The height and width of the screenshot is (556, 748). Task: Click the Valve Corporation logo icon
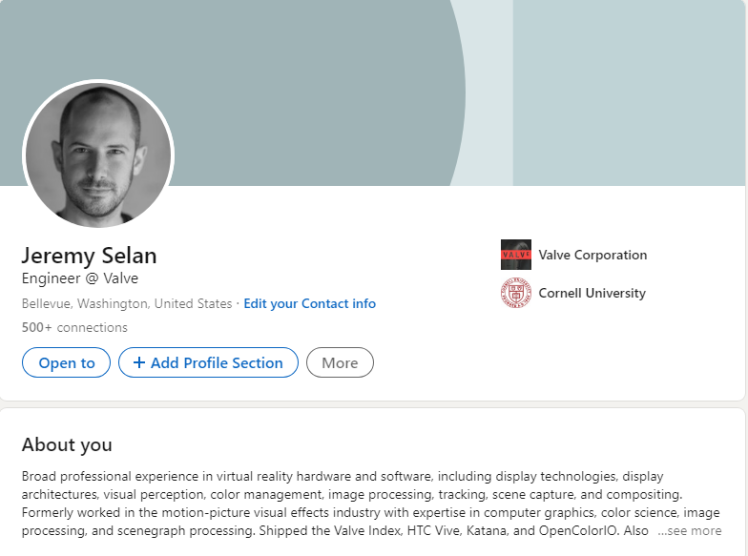[516, 255]
